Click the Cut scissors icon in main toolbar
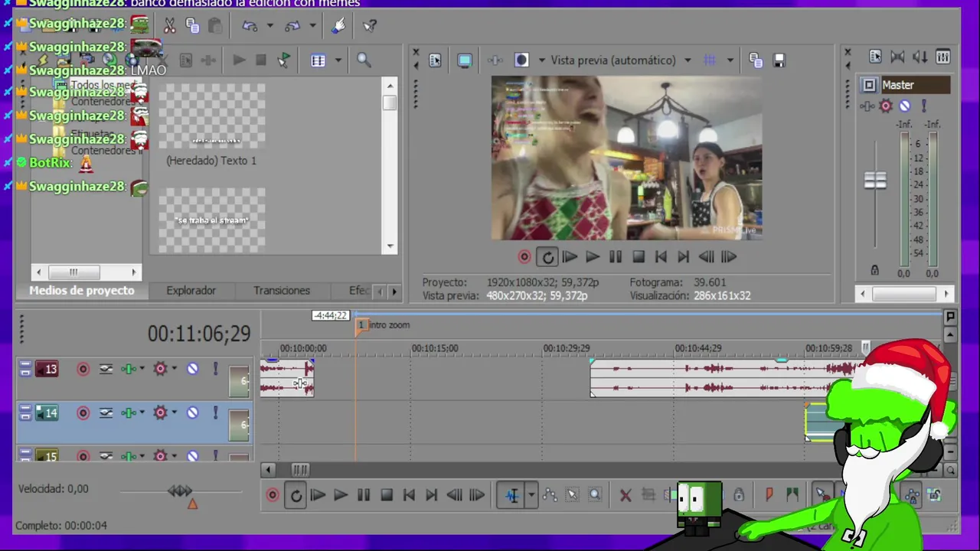980x551 pixels. click(170, 26)
